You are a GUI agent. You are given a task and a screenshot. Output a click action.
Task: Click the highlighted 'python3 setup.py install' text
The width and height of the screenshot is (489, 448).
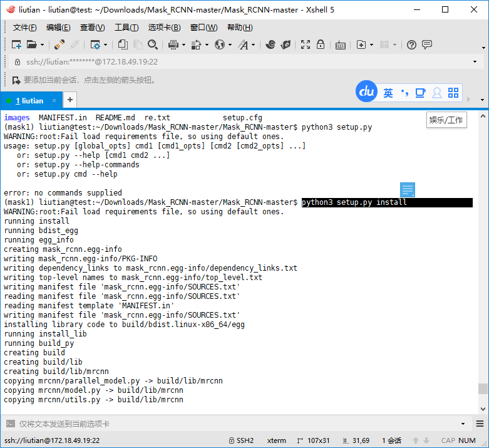(354, 202)
